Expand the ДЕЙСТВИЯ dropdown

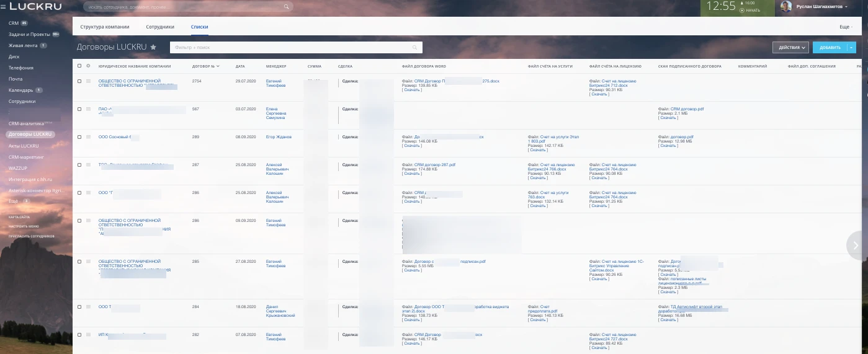pos(790,47)
